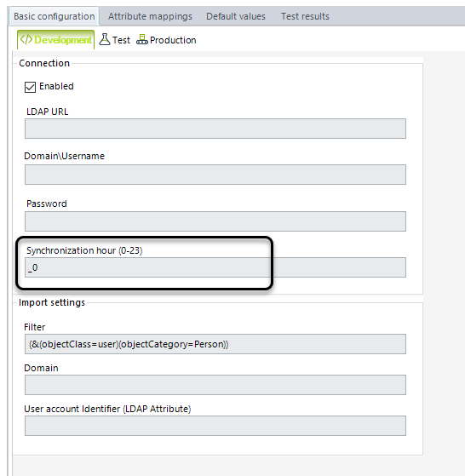Select the Test environment tab
This screenshot has height=476, width=465.
coord(115,40)
